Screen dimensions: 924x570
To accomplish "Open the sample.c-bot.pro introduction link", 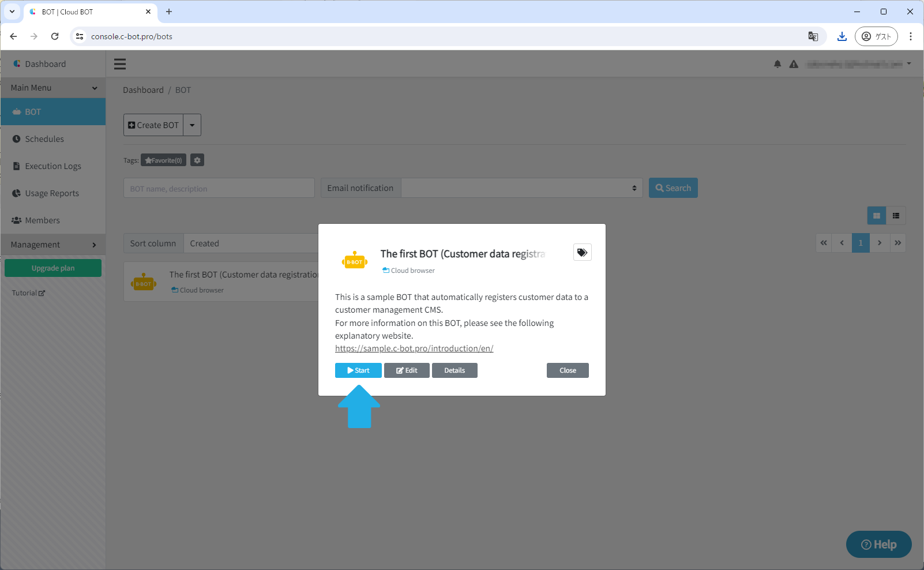I will pyautogui.click(x=414, y=348).
